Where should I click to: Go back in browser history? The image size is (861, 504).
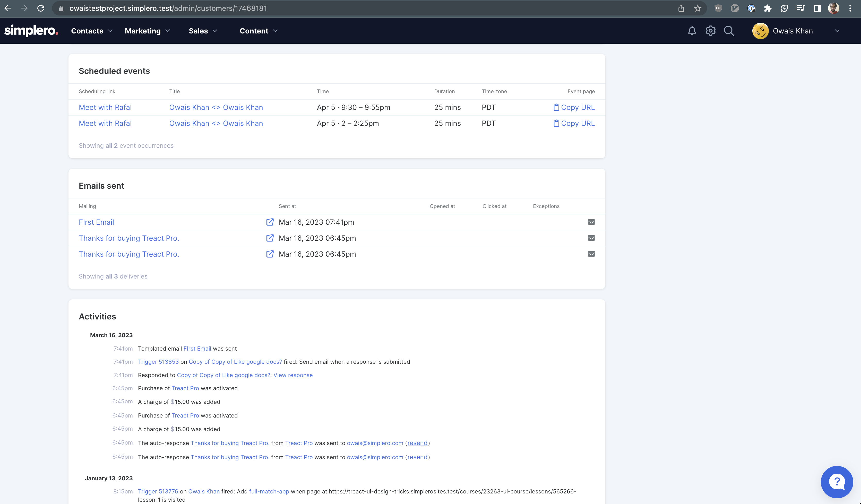pyautogui.click(x=8, y=8)
